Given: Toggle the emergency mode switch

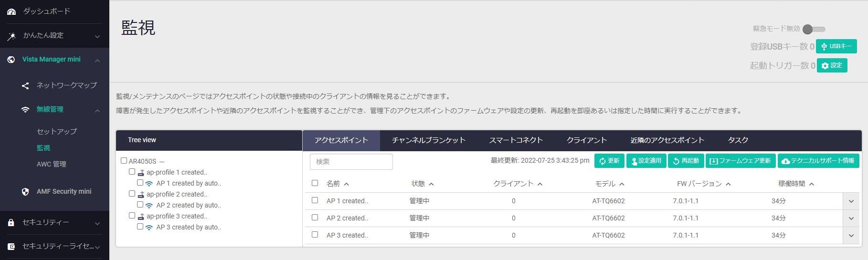Looking at the screenshot, I should 814,29.
